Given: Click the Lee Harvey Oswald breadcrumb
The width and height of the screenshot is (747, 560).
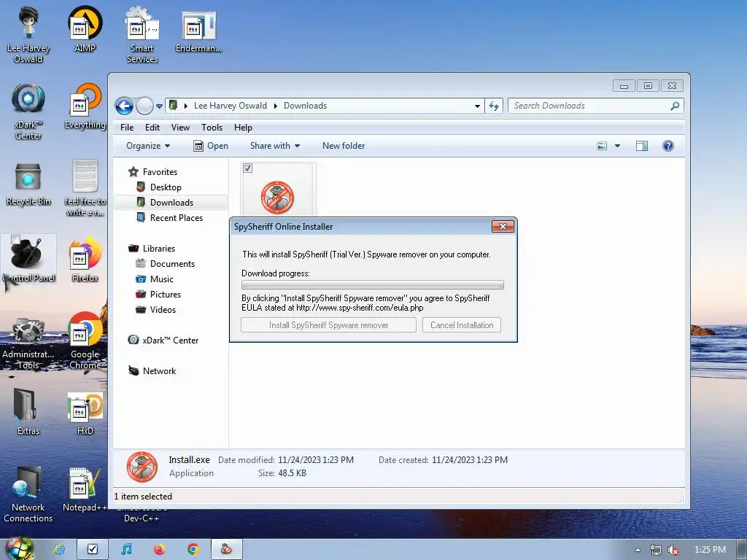Looking at the screenshot, I should (x=230, y=106).
